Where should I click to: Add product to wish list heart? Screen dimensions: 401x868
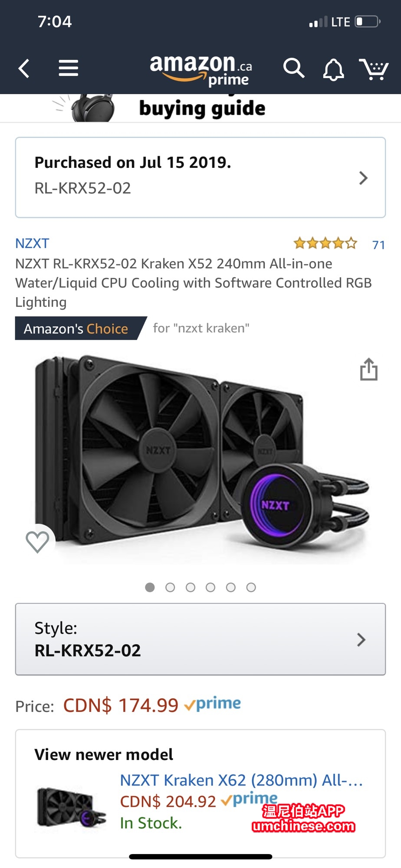tap(37, 542)
